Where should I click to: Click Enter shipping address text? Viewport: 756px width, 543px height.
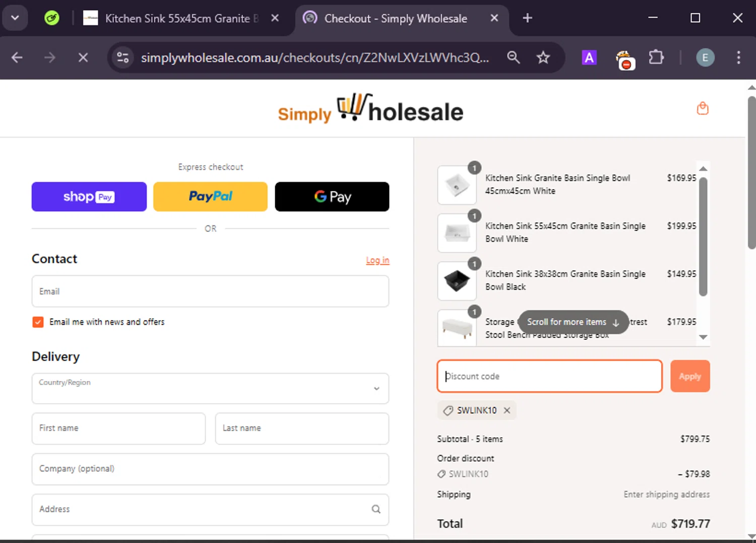coord(666,495)
